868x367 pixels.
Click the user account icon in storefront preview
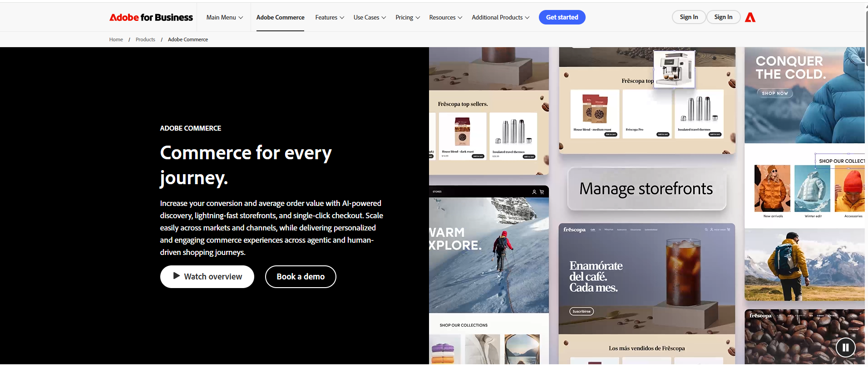pos(534,192)
